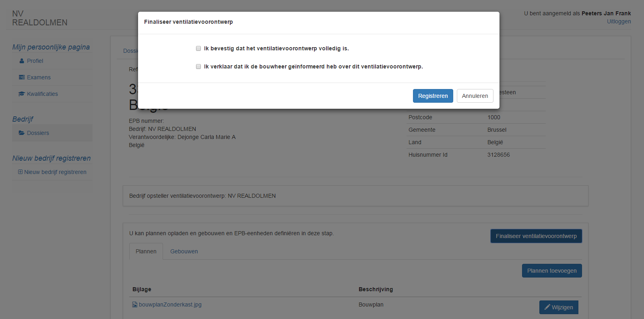
Task: Switch to the Gebouwen tab
Action: pos(184,251)
